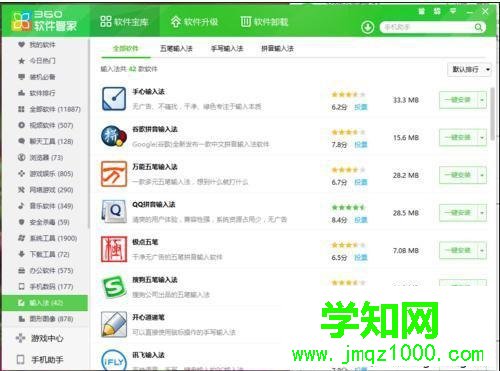Click 一键安装 for 万能五笔输入法
This screenshot has height=371, width=500.
click(459, 175)
